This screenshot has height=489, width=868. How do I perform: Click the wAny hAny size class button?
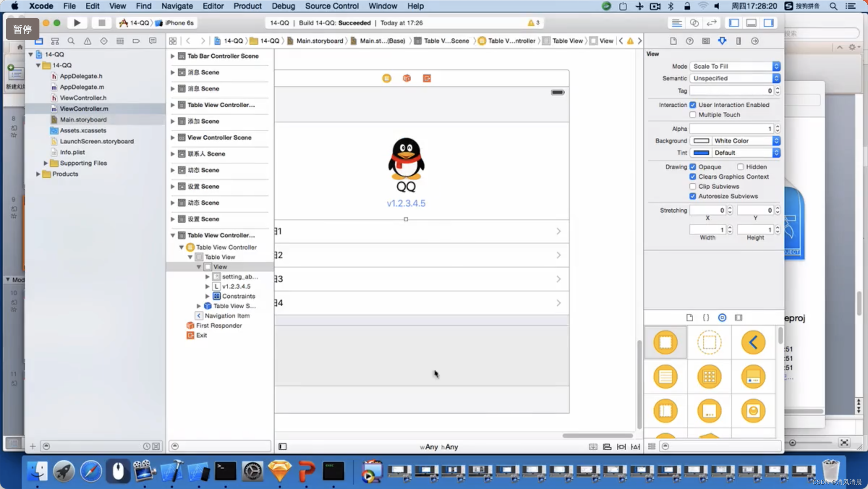440,446
